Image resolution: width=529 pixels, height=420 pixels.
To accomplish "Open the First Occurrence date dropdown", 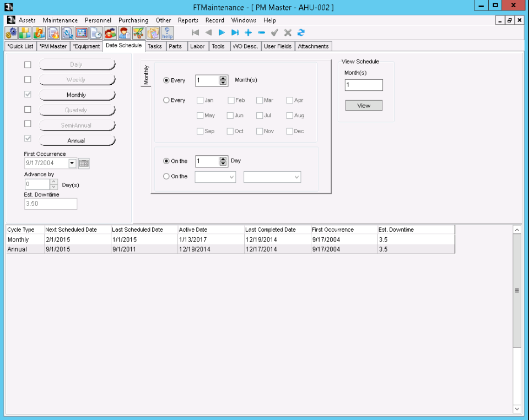I will coord(72,163).
